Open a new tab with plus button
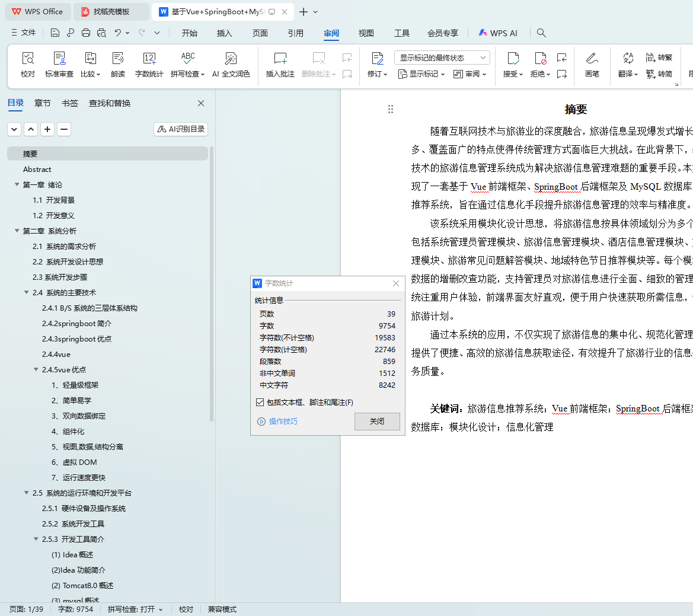693x616 pixels. click(x=303, y=12)
